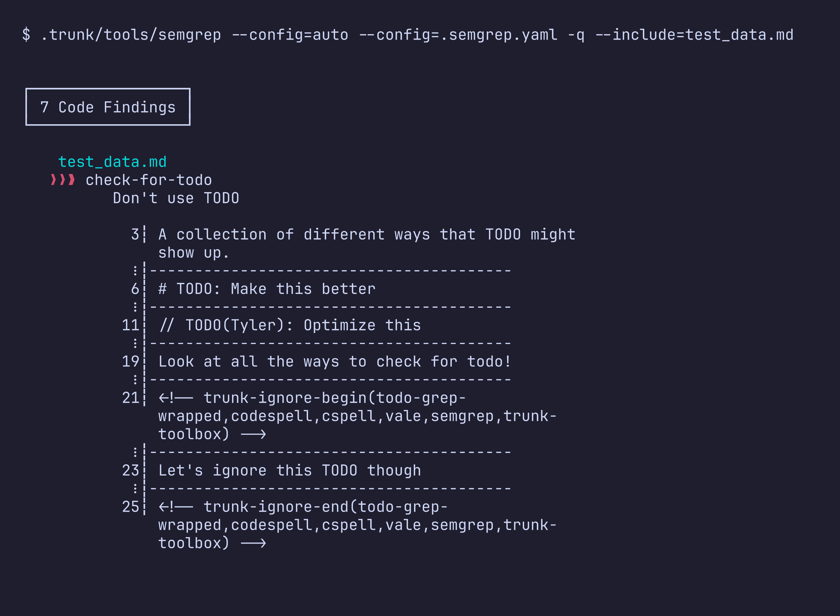Open the test_data.md file name

click(x=112, y=162)
